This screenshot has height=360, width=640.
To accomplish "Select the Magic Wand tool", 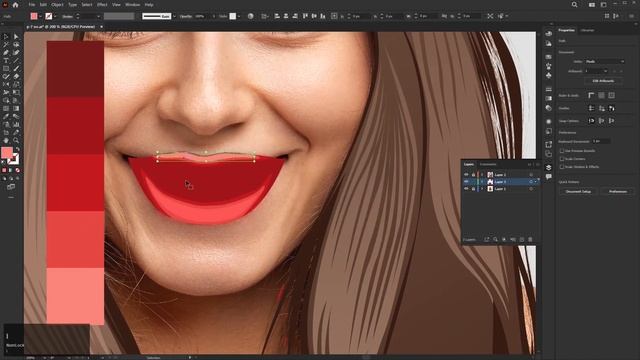I will tap(6, 44).
